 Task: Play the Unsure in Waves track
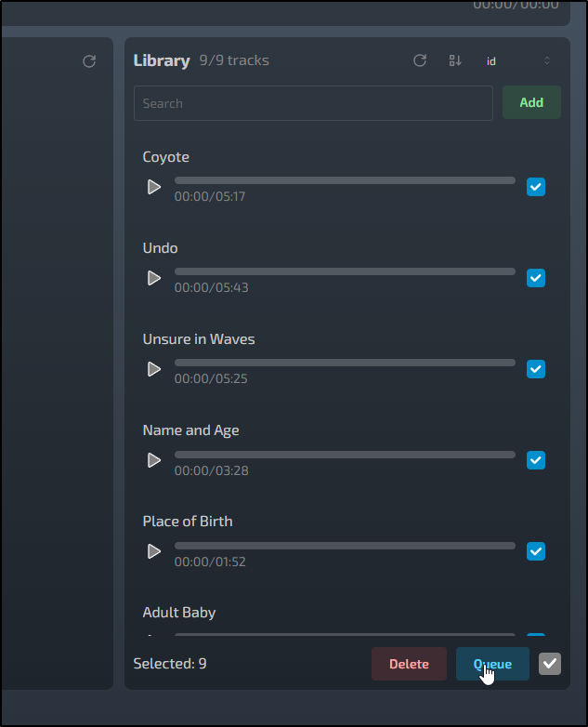pyautogui.click(x=154, y=369)
